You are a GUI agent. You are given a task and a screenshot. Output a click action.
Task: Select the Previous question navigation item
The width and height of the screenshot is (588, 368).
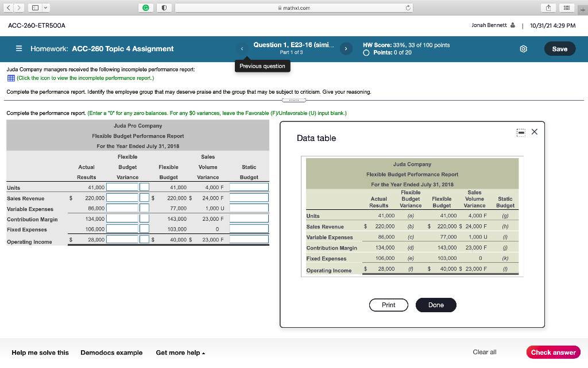pos(262,66)
